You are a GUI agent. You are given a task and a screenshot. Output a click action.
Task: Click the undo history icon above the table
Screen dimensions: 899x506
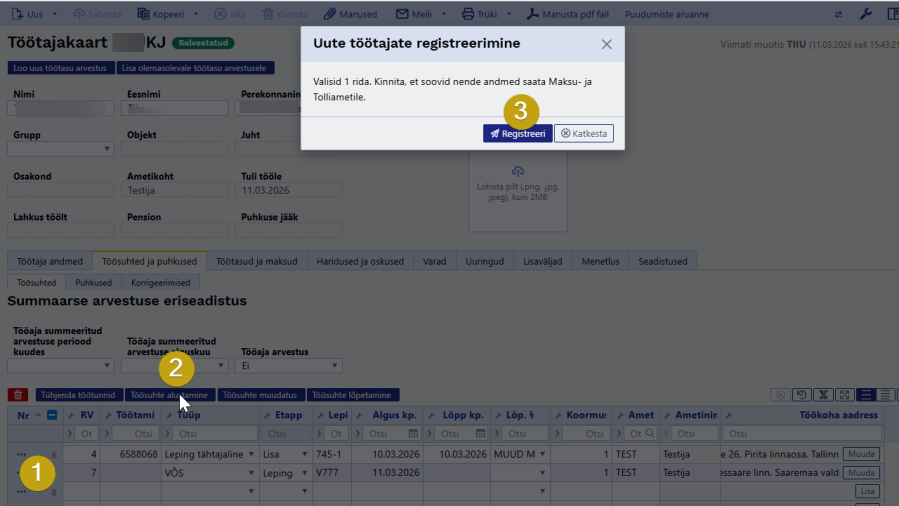coord(800,395)
